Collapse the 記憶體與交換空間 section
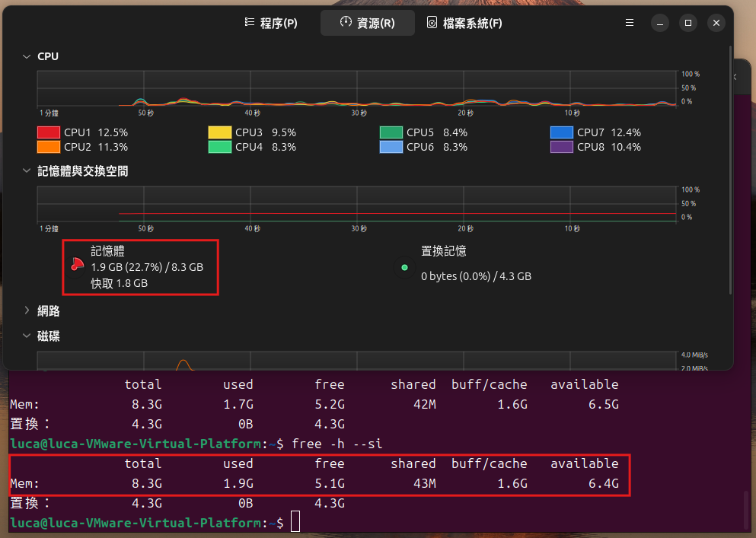Viewport: 756px width, 538px height. (27, 170)
